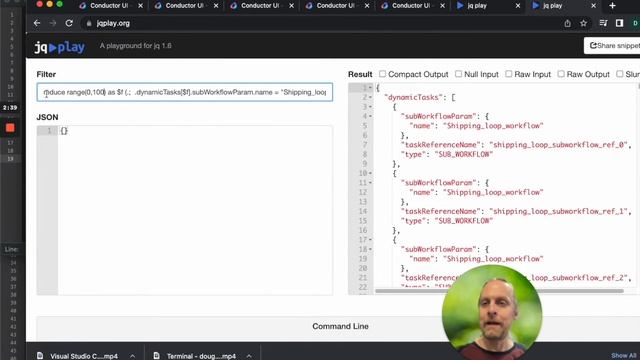This screenshot has width=640, height=360.
Task: Close the fourth Conductor UI tab
Action: tap(367, 6)
